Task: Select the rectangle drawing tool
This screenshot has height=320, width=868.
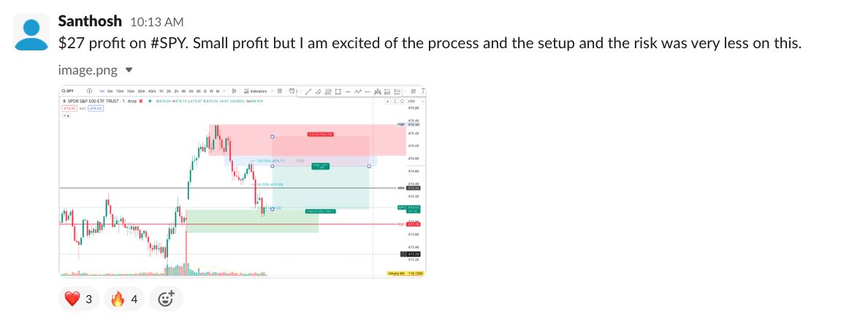Action: coord(338,91)
